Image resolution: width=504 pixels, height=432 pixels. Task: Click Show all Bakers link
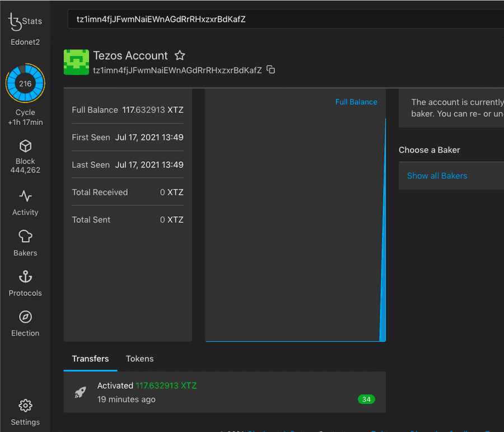tap(437, 175)
